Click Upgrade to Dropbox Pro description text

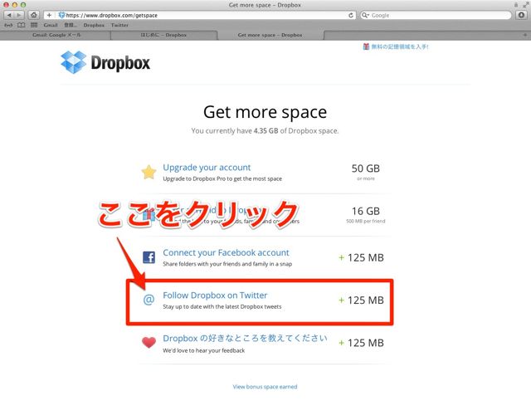coord(222,178)
